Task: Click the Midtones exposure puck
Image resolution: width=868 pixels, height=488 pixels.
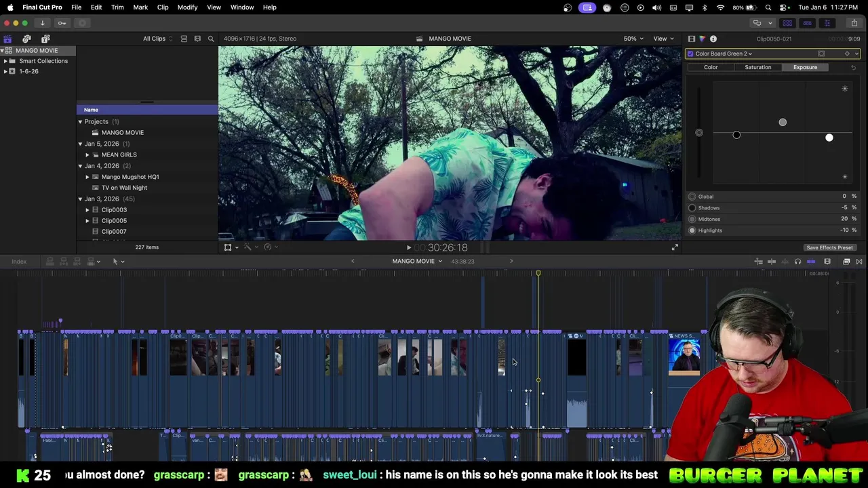Action: [x=783, y=122]
